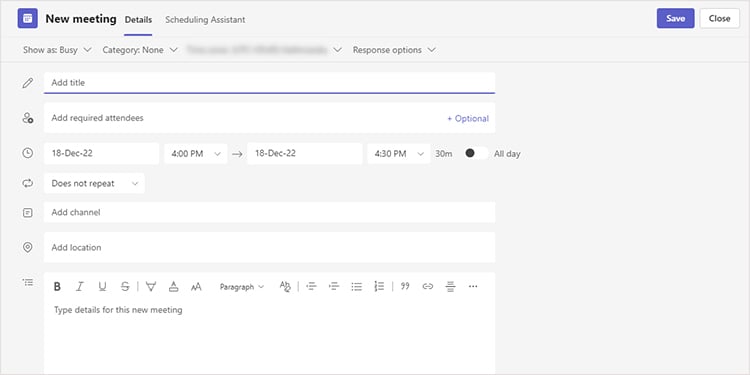The height and width of the screenshot is (375, 750).
Task: Open more formatting options ellipsis
Action: [473, 287]
